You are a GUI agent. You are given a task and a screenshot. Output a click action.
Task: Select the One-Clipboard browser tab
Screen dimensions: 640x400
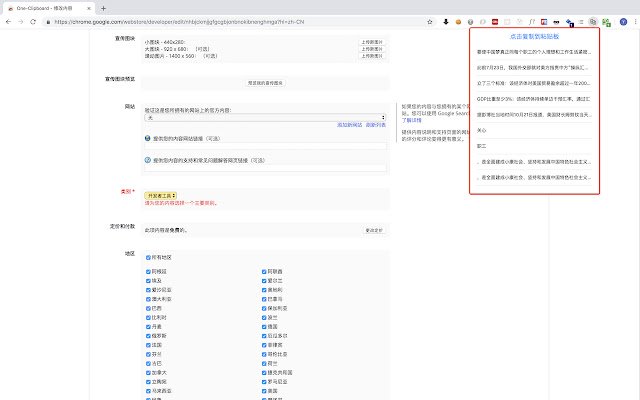pyautogui.click(x=48, y=8)
